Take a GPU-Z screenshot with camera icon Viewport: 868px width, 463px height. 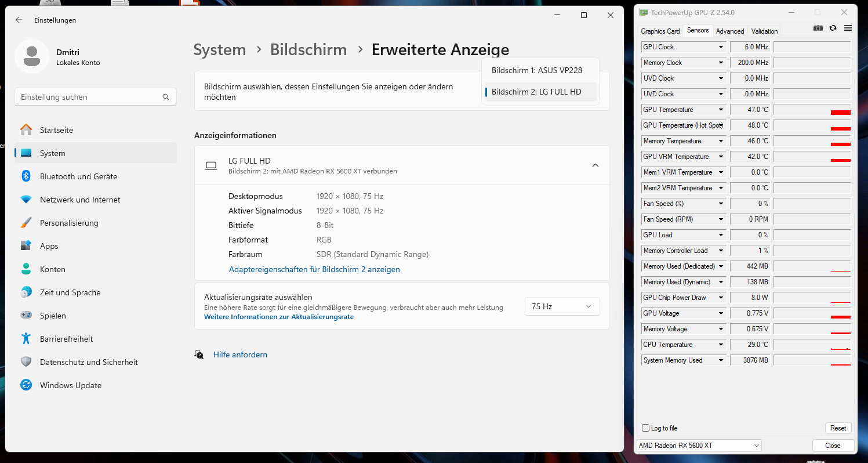(818, 28)
